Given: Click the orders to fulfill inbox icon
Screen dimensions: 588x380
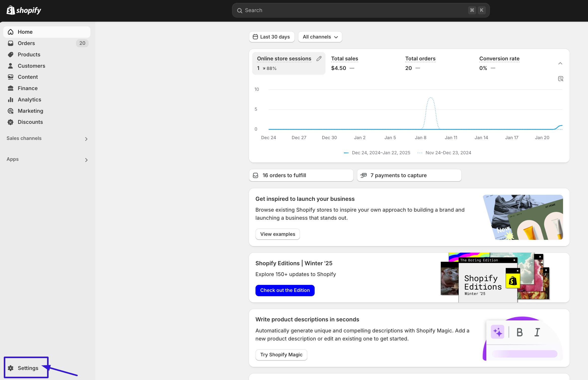Looking at the screenshot, I should click(x=255, y=175).
